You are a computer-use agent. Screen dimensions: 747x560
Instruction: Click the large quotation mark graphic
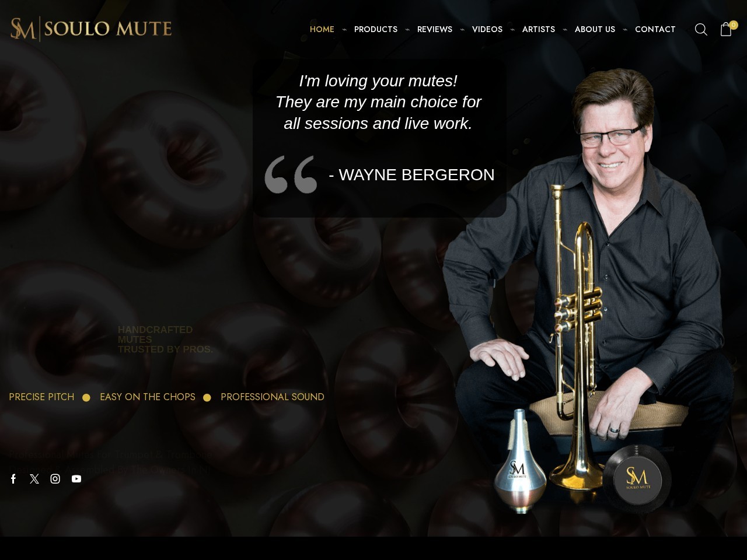pos(291,174)
